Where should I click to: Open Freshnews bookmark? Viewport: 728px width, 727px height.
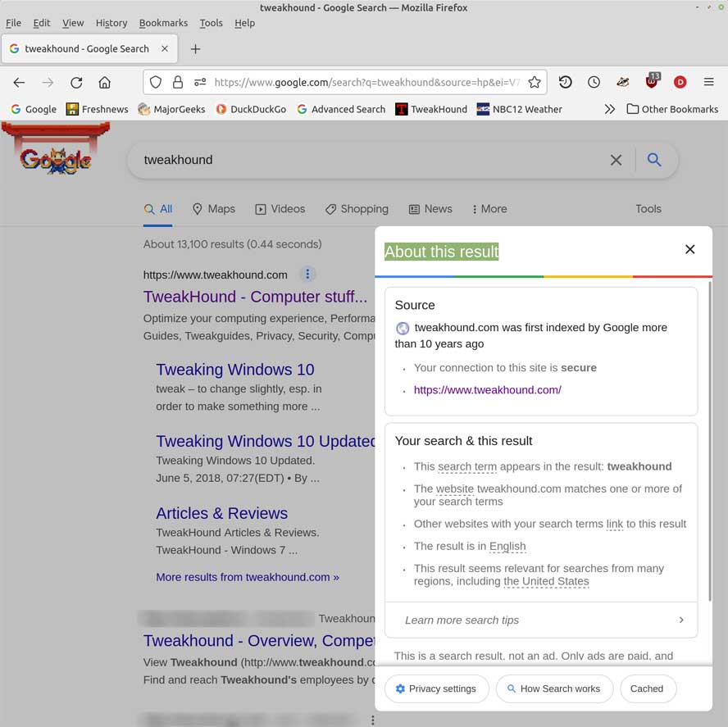pos(97,109)
